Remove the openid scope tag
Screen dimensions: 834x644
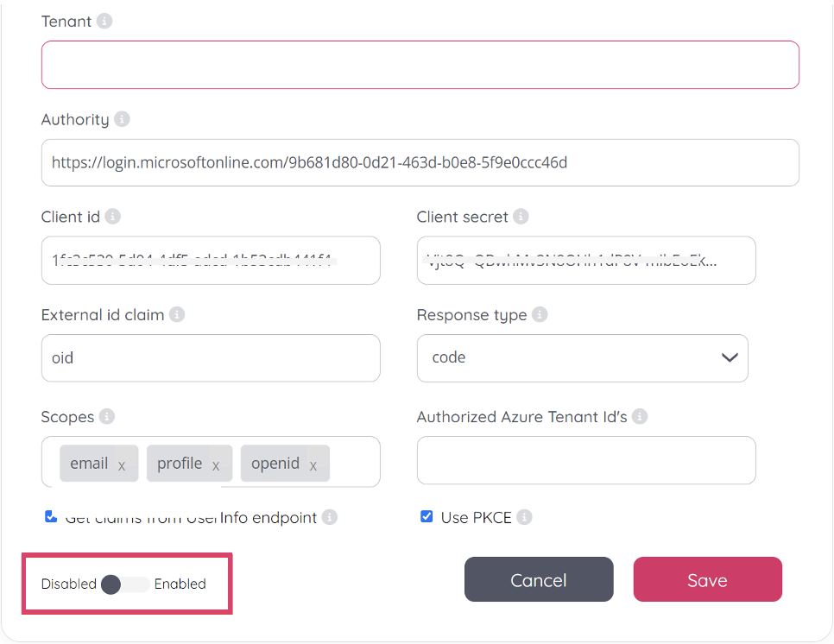coord(313,466)
